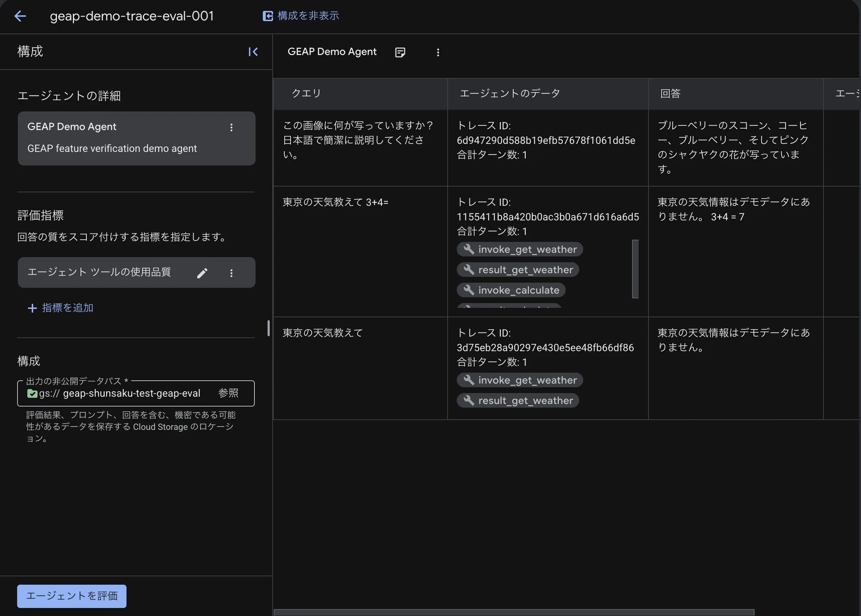Open the more options menu in the GEAP Demo Agent table header
Viewport: 861px width, 616px height.
438,52
